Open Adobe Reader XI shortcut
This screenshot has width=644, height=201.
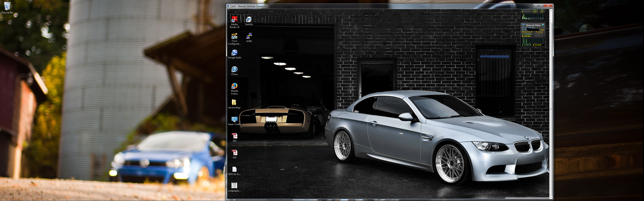[x=234, y=22]
